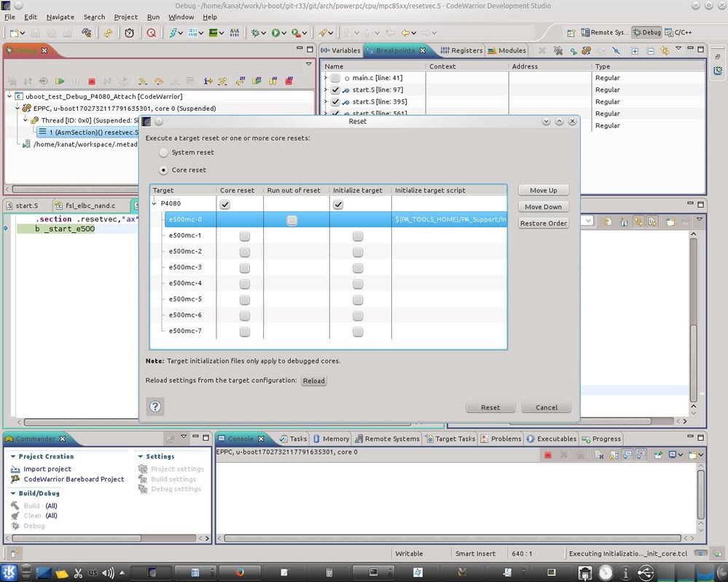Click the Move Down button
The image size is (728, 582).
click(543, 207)
